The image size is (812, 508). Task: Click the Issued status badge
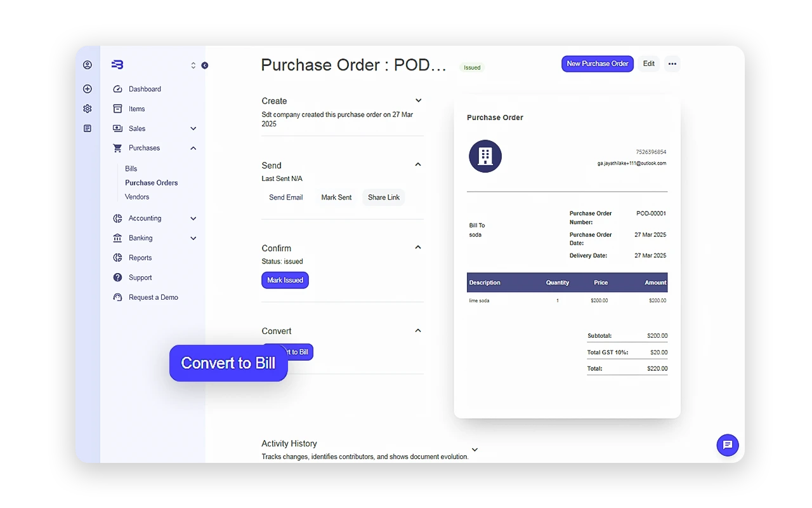click(x=472, y=67)
